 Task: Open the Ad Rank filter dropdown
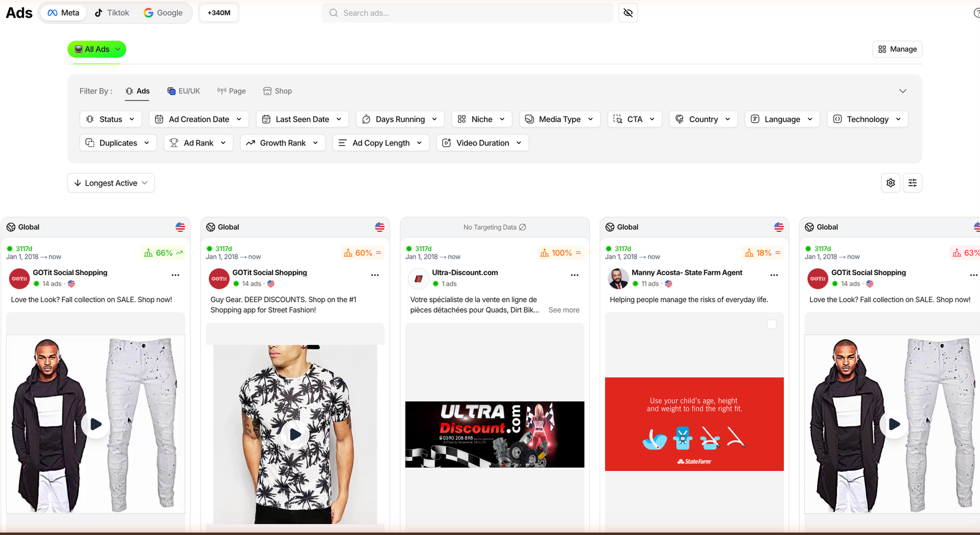pyautogui.click(x=198, y=143)
